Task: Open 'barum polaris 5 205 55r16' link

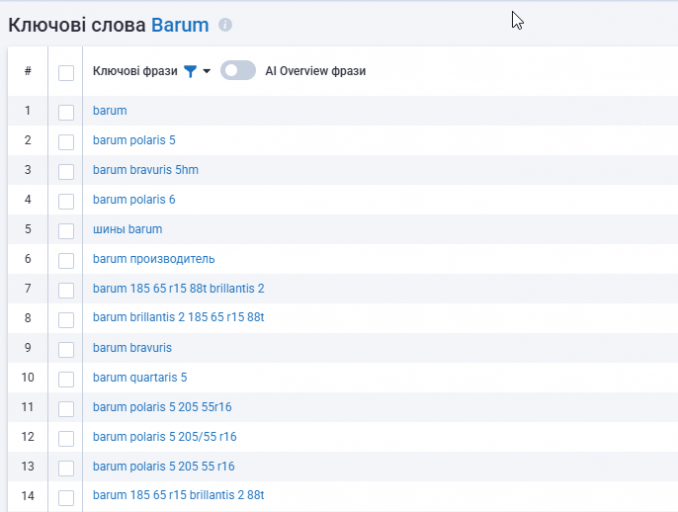Action: click(x=162, y=407)
